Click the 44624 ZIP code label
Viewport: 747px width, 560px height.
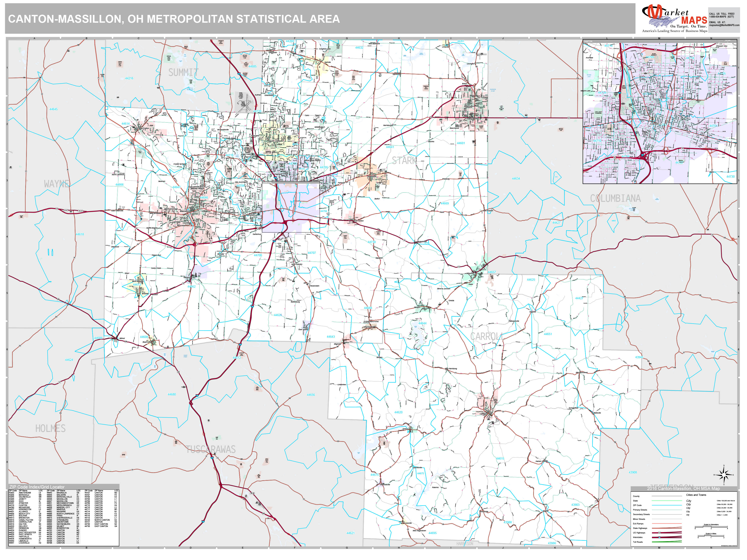coord(69,360)
